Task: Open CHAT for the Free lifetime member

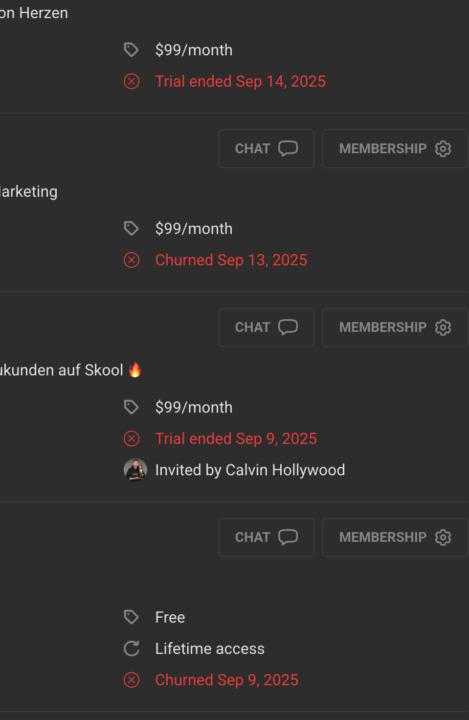Action: tap(266, 537)
